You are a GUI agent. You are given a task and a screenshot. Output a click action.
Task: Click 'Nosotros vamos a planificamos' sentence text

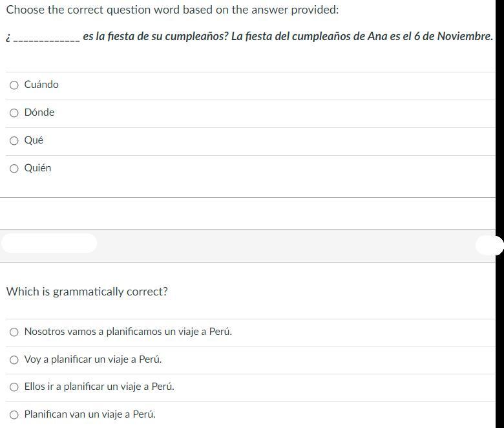coord(128,332)
